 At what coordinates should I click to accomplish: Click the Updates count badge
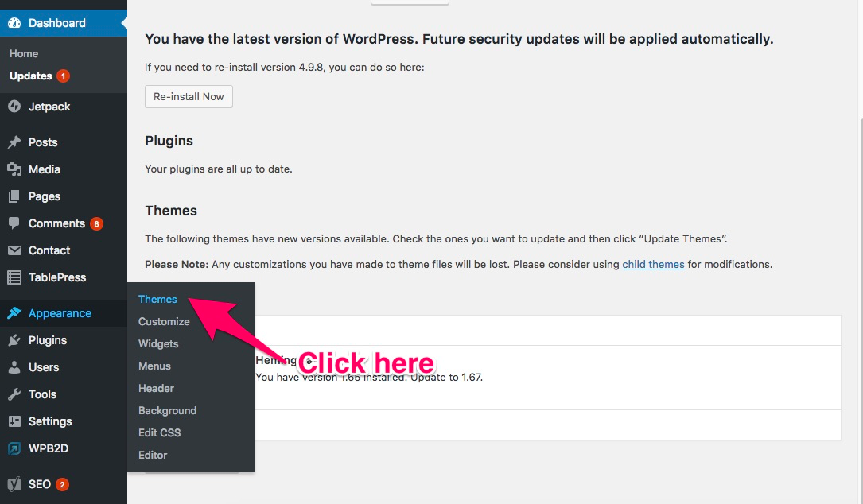tap(64, 76)
